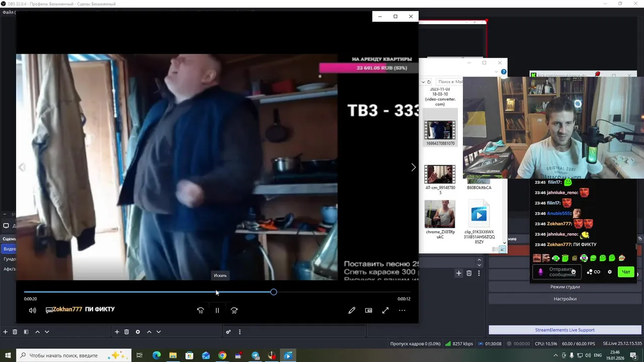Click Zokhan777 username in chat message ПИ ФИКТУ
Image resolution: width=644 pixels, height=362 pixels.
point(559,244)
